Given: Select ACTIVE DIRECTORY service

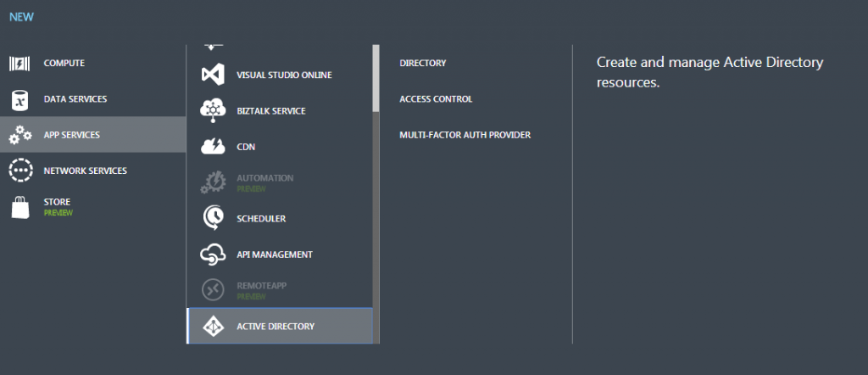Looking at the screenshot, I should [280, 326].
